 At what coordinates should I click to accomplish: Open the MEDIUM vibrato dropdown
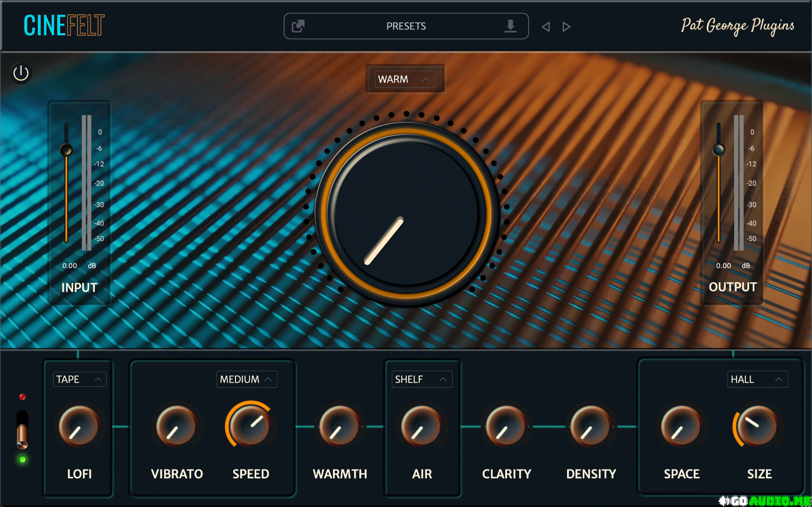coord(246,379)
